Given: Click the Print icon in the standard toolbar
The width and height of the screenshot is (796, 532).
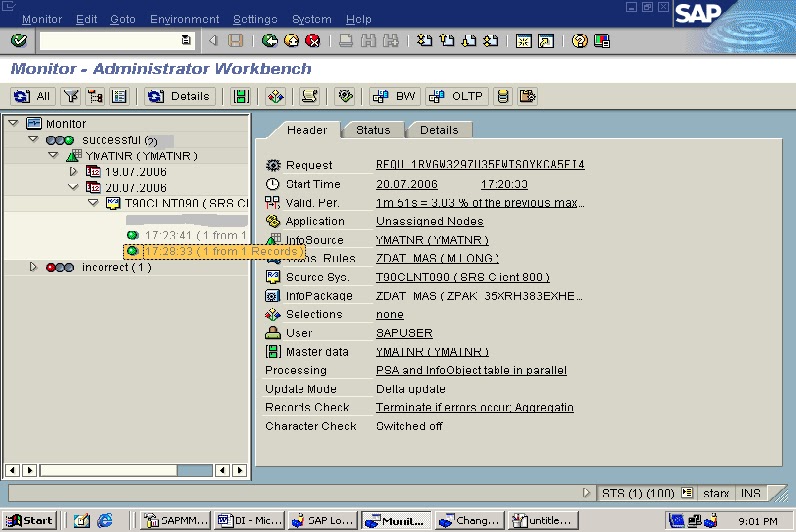Looking at the screenshot, I should (346, 41).
